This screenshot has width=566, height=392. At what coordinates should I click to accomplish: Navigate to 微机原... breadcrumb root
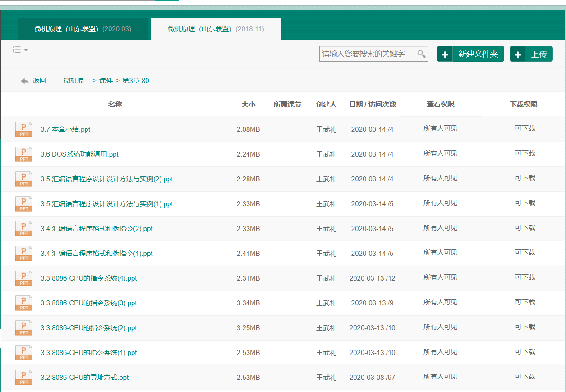pos(76,81)
